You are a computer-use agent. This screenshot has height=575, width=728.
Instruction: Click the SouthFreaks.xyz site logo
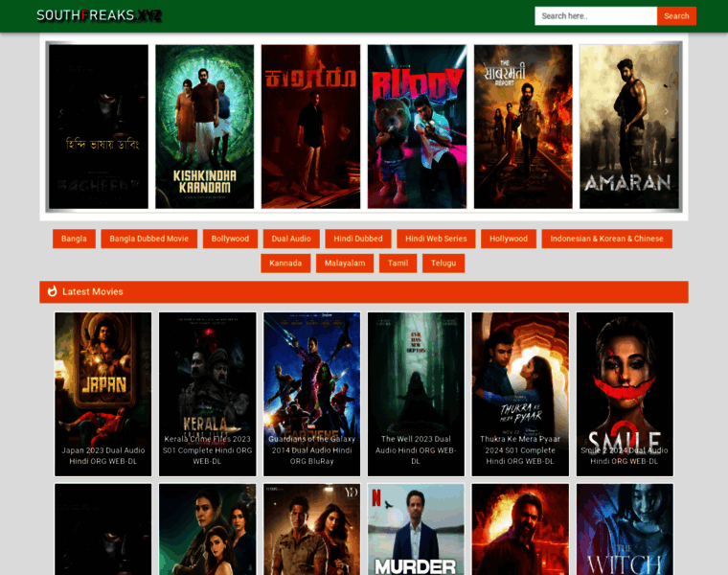pos(99,15)
